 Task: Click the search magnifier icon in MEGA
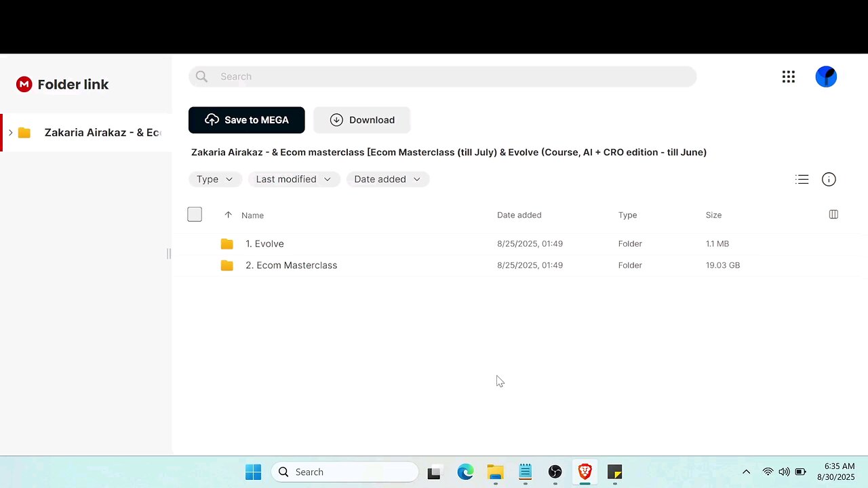coord(201,77)
